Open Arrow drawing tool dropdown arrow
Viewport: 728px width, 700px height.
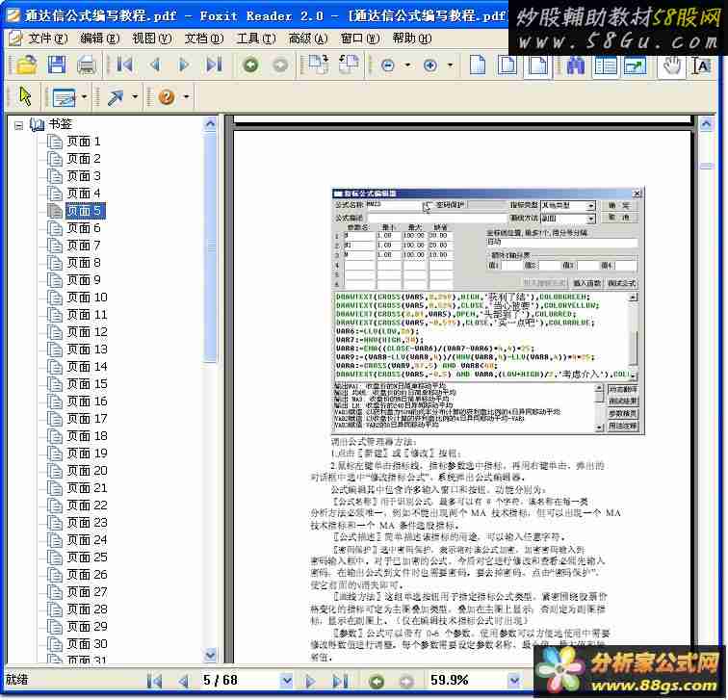pos(135,97)
